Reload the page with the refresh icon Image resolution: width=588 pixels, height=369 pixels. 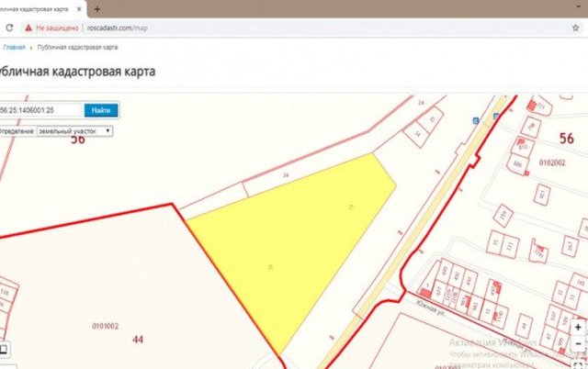[x=9, y=28]
